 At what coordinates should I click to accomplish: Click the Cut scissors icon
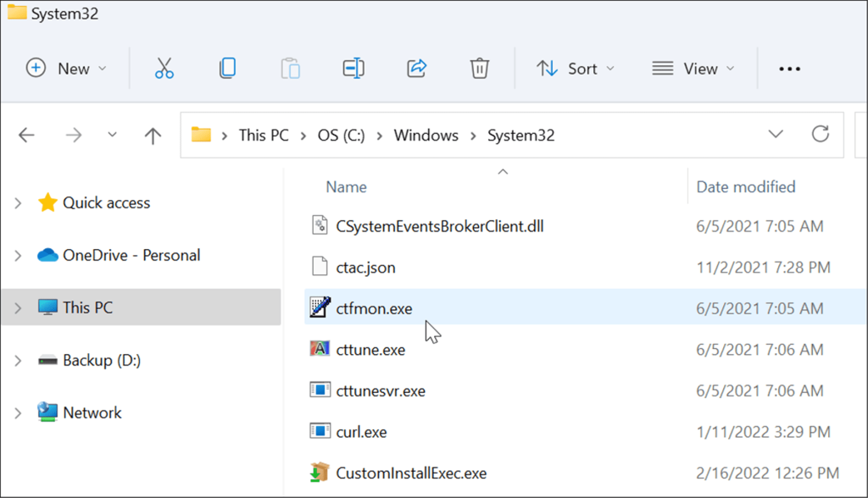[164, 69]
